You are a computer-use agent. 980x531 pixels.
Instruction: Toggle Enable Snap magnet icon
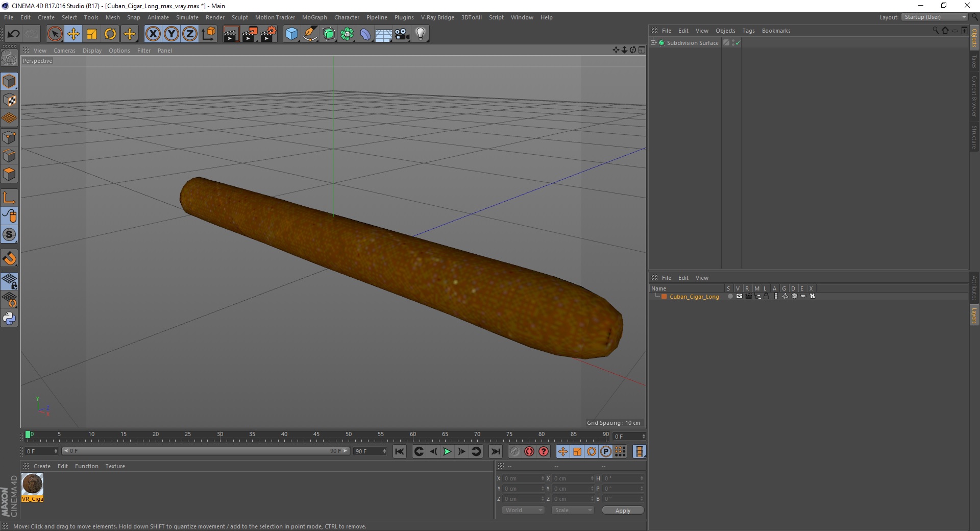(9, 258)
